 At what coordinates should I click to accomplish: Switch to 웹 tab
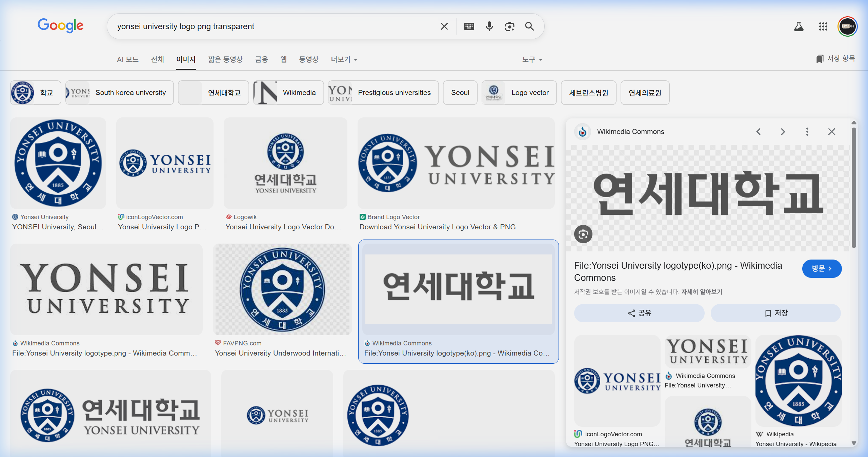pos(284,59)
